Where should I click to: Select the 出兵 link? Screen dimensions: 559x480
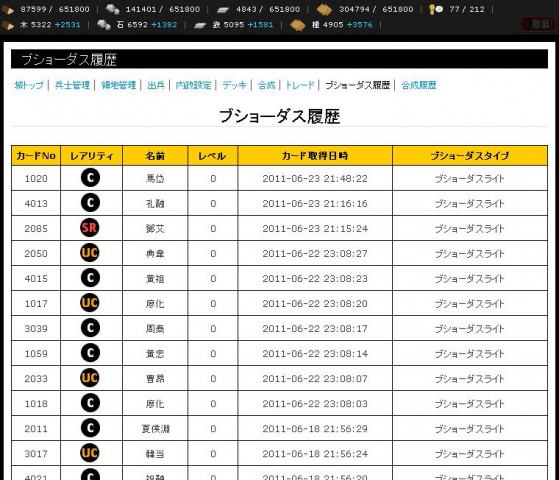(x=156, y=85)
